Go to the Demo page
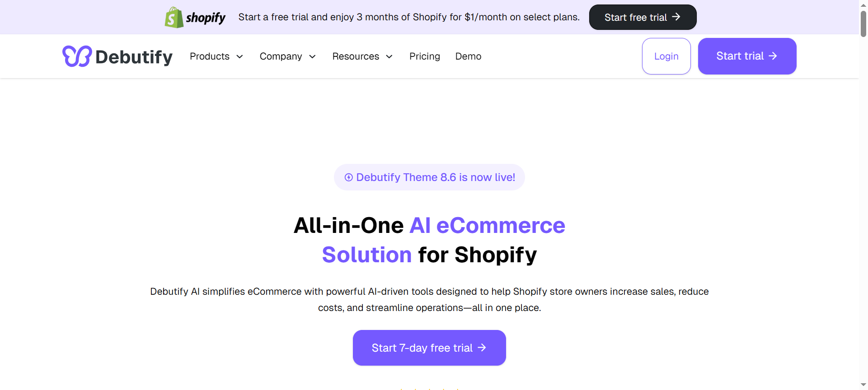868x390 pixels. [x=468, y=56]
